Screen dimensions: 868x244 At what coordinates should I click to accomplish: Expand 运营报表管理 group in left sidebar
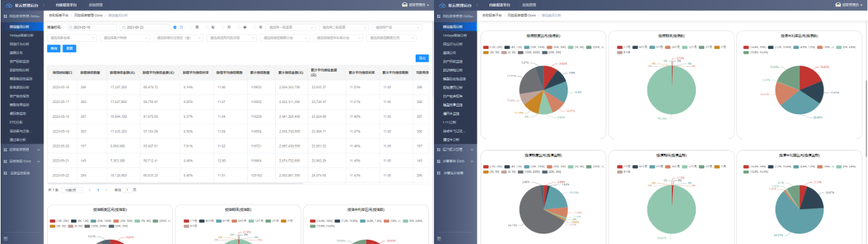22,149
